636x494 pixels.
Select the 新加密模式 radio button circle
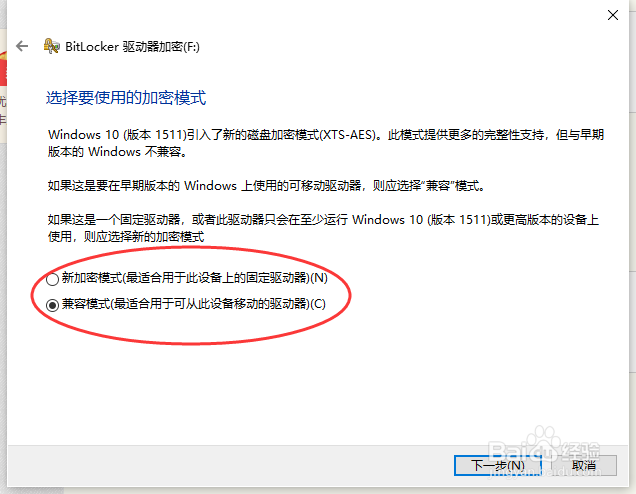(x=52, y=279)
